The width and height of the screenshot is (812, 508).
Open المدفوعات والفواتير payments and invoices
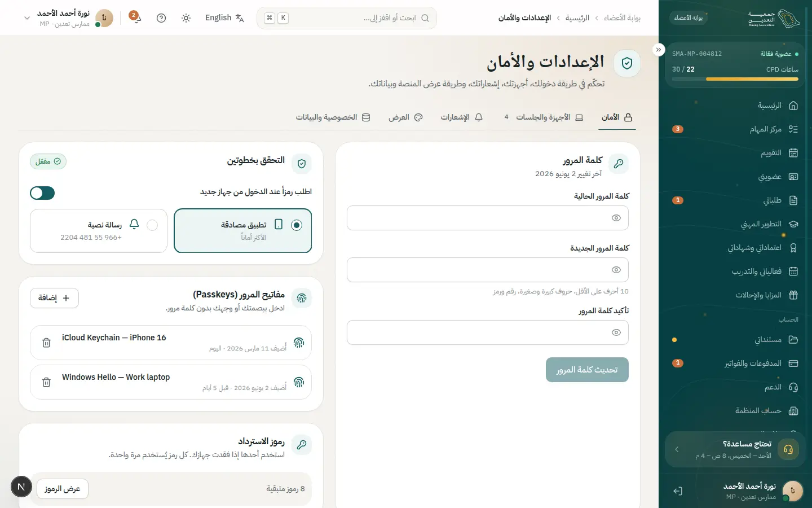point(735,364)
